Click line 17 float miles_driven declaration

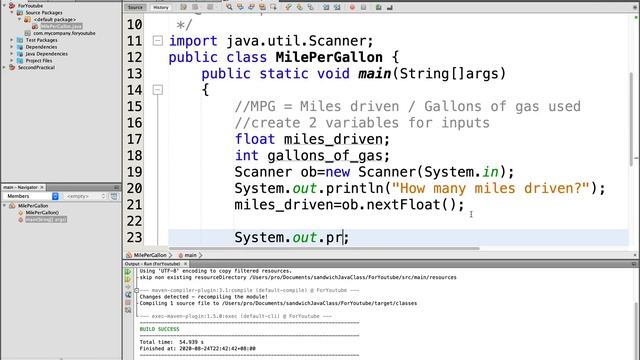(312, 139)
